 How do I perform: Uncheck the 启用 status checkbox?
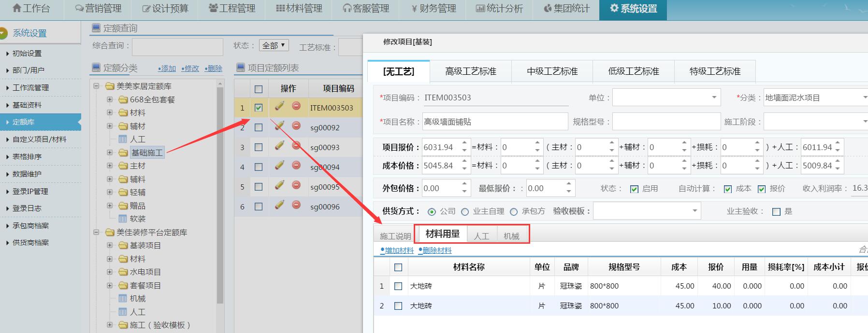point(635,189)
